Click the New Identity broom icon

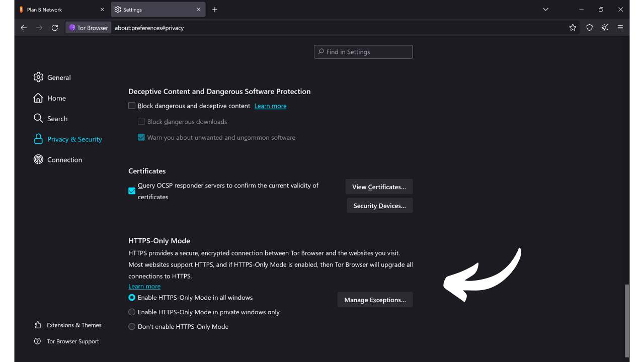coord(605,28)
